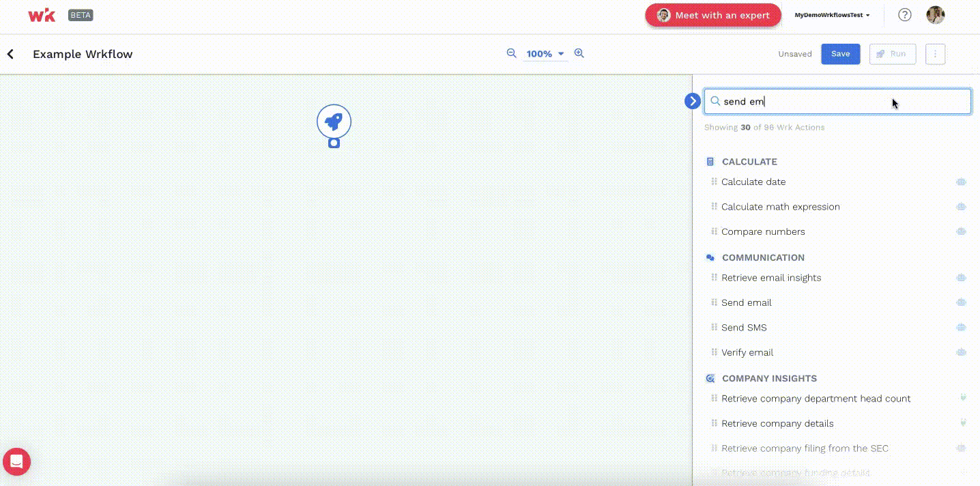
Task: Click the bot icon on the Send SMS row
Action: click(962, 327)
